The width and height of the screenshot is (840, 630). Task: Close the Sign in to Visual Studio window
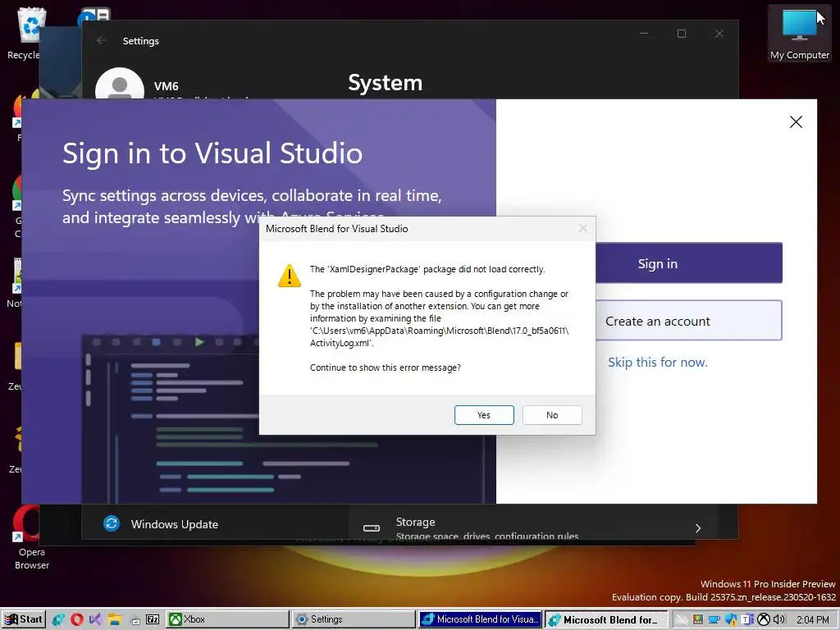click(796, 122)
